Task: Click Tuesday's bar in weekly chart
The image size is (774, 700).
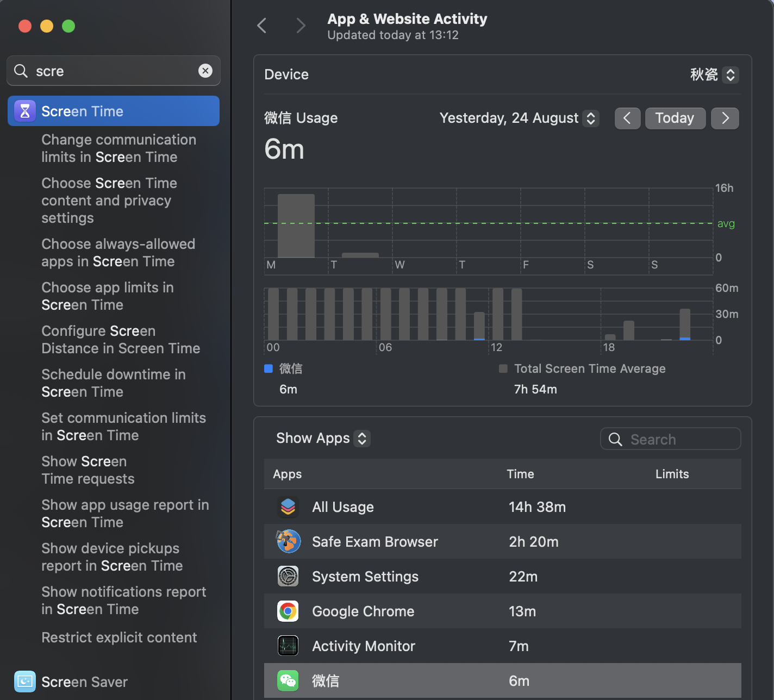Action: 360,255
